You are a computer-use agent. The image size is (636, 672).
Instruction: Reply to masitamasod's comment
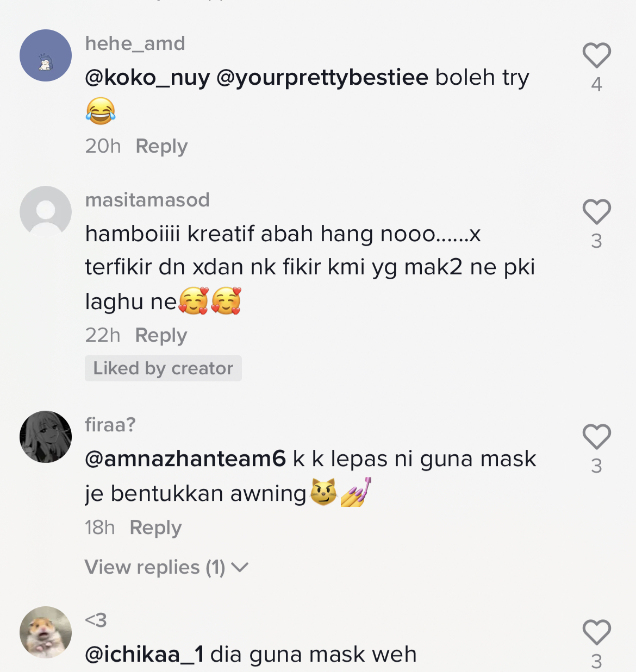(161, 335)
